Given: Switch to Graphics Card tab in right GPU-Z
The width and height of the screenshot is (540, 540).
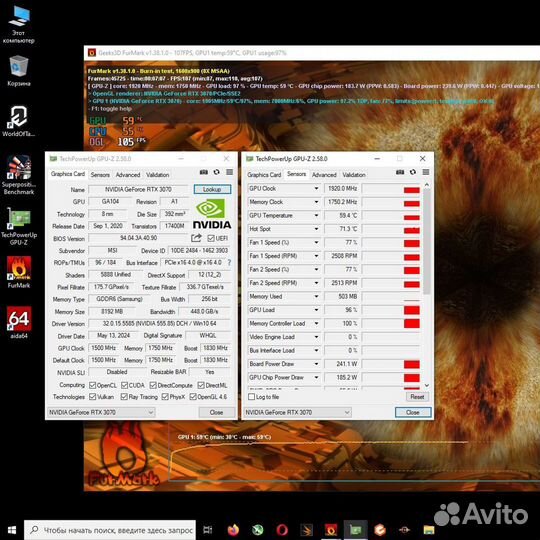Looking at the screenshot, I should coord(264,175).
